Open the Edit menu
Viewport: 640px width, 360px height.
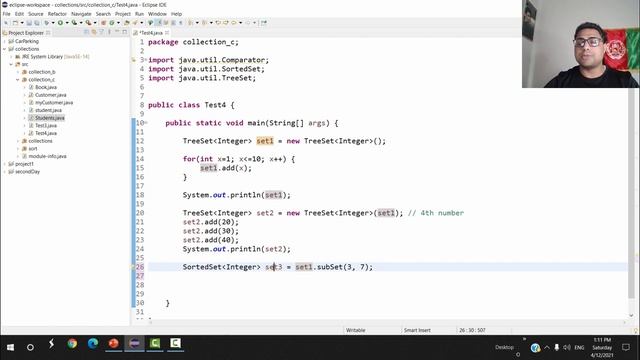coord(19,14)
